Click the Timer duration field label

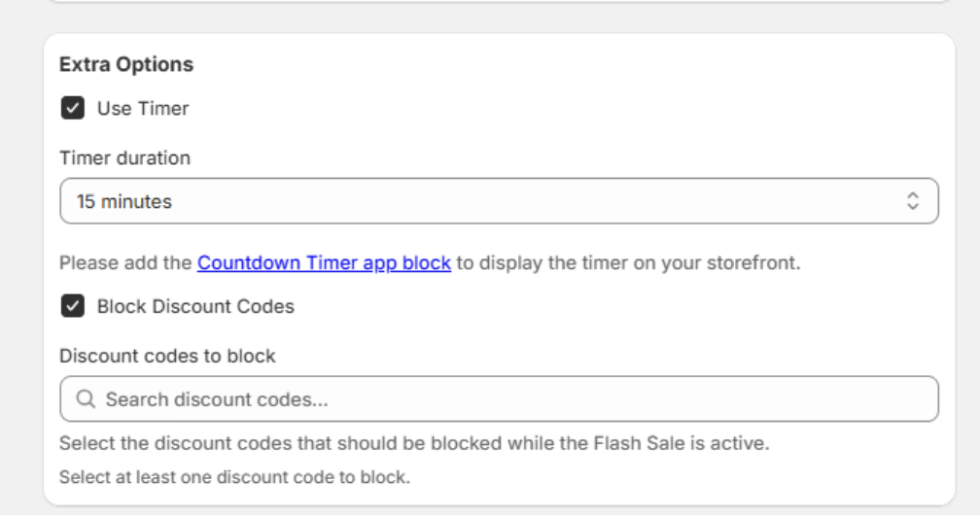pos(125,158)
